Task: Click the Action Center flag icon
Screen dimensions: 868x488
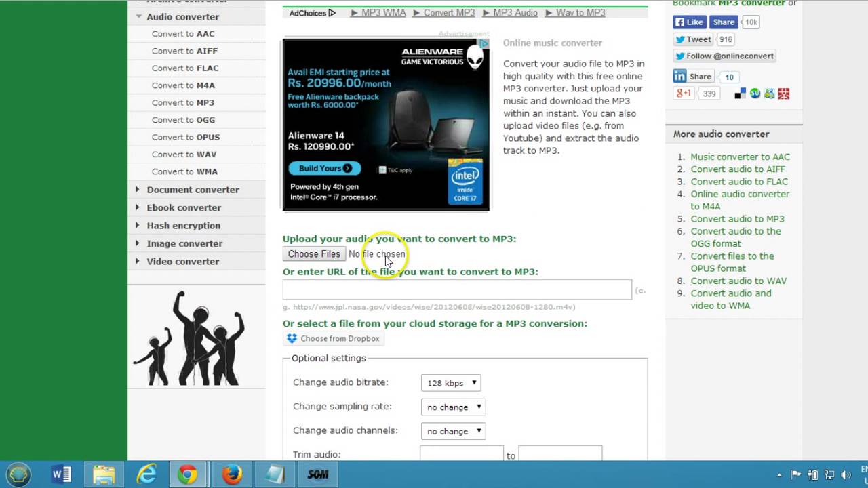Action: (x=796, y=475)
